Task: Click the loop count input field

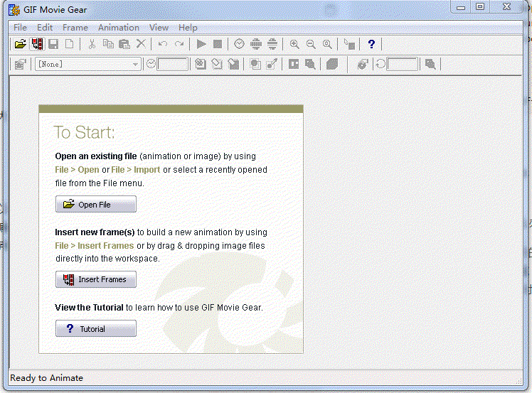Action: click(x=403, y=64)
